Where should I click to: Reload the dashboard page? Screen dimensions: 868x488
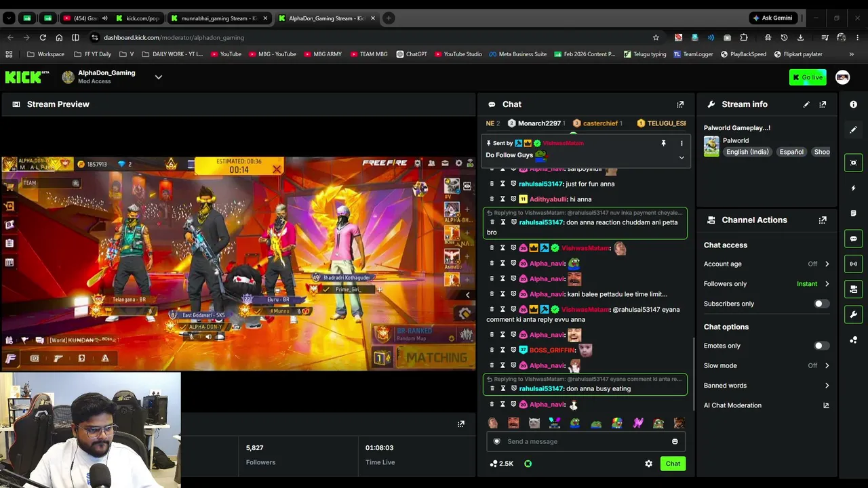click(43, 37)
